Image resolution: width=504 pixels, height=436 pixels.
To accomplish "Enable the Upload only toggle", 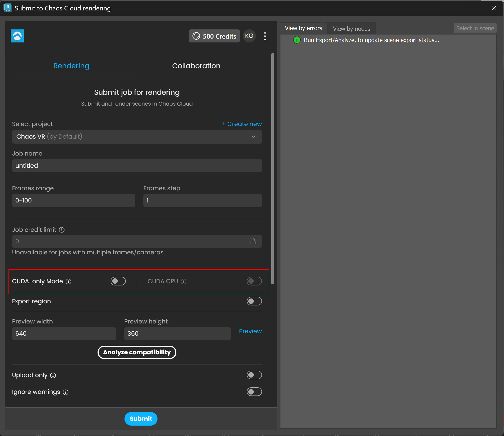I will pos(254,375).
